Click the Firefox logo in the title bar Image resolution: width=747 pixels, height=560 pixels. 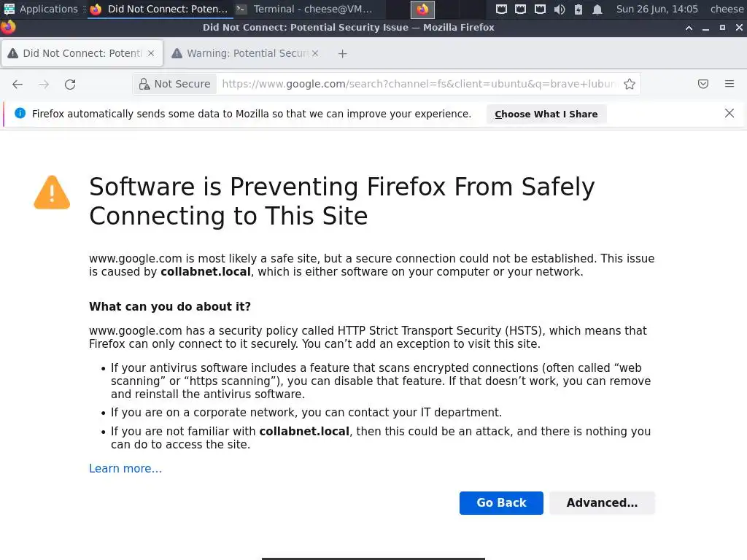point(8,27)
